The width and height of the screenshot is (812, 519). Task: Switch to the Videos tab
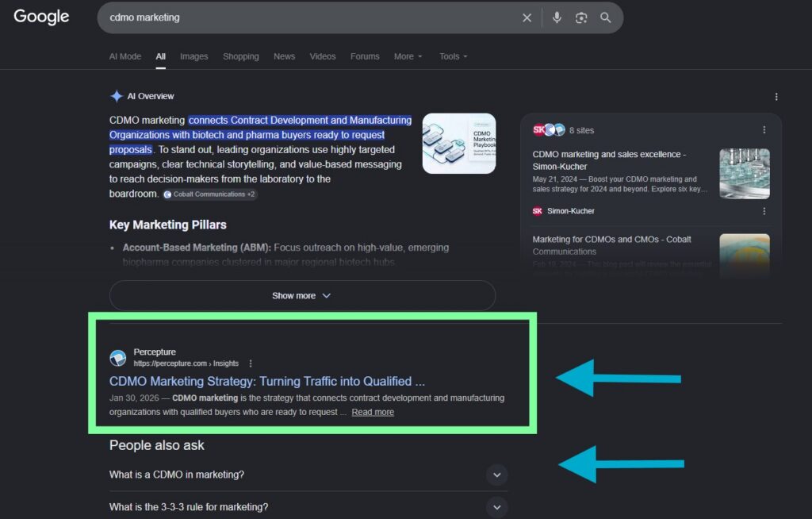tap(323, 56)
